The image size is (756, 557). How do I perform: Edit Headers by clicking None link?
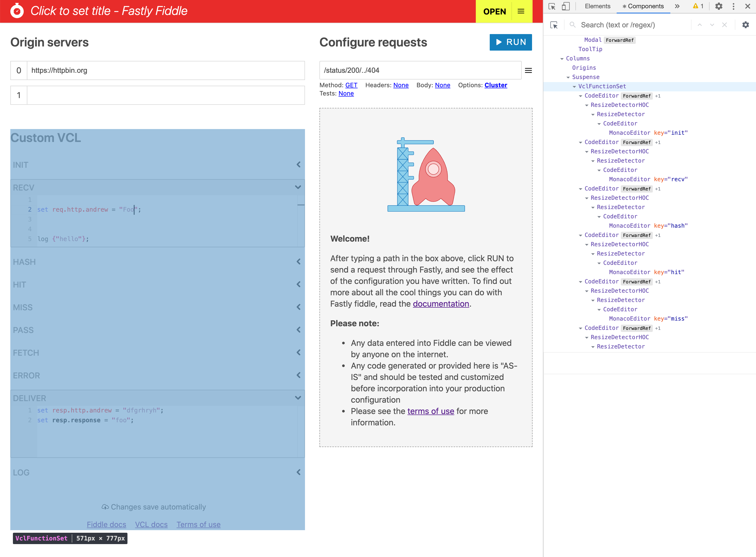pos(401,85)
